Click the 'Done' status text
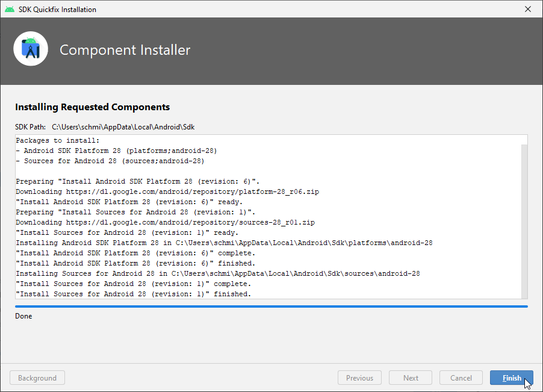This screenshot has width=543, height=392. coord(23,316)
